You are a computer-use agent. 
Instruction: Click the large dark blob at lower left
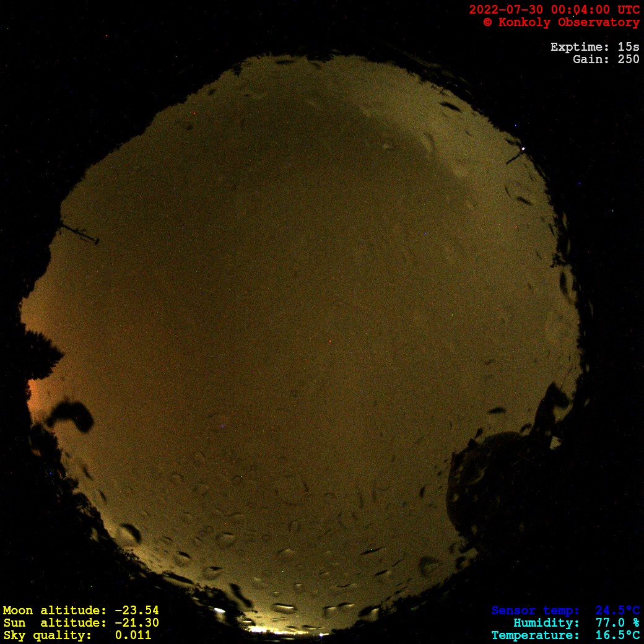71,415
